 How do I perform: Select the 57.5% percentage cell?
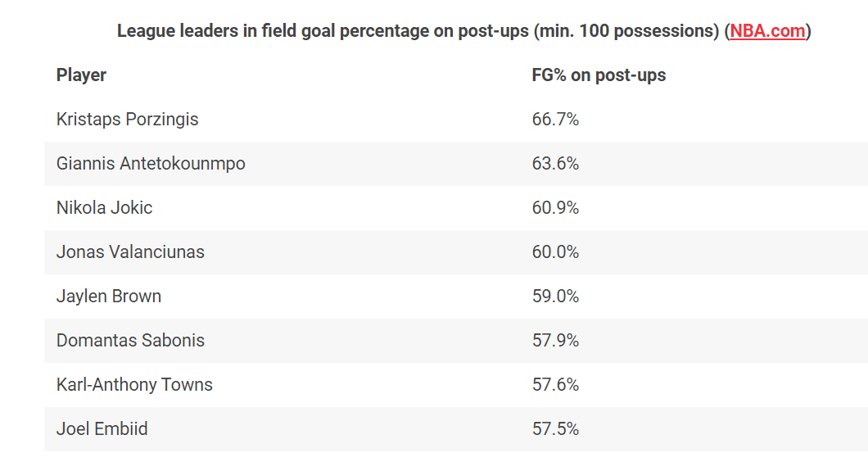555,429
